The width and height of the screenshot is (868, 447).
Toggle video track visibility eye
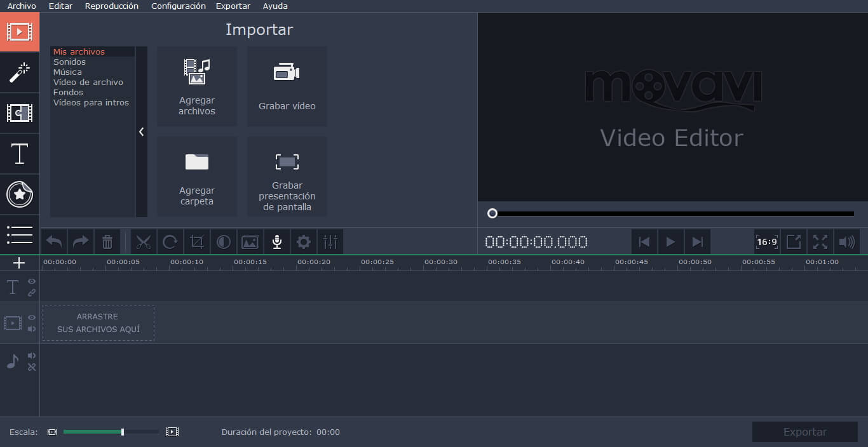(x=32, y=317)
